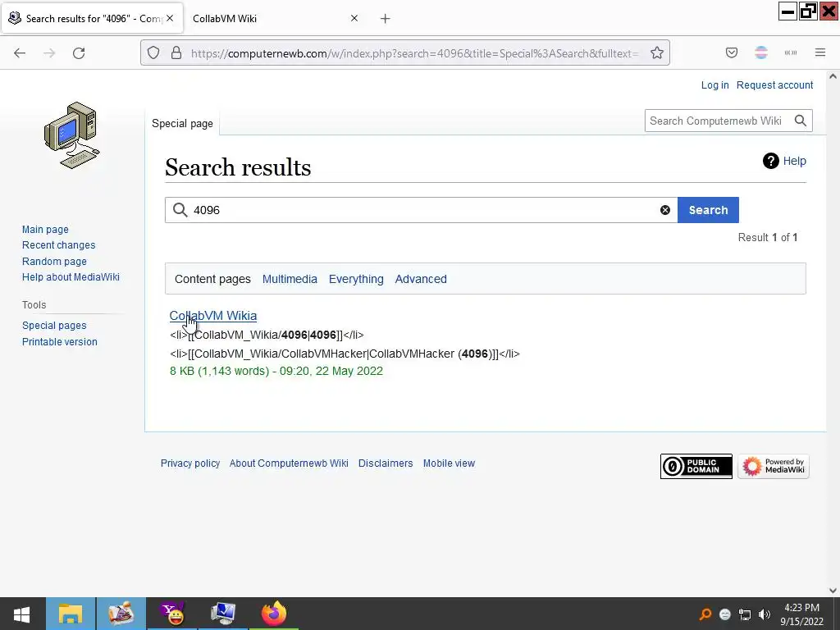The height and width of the screenshot is (630, 840).
Task: Open the Disclaimers link
Action: tap(386, 463)
